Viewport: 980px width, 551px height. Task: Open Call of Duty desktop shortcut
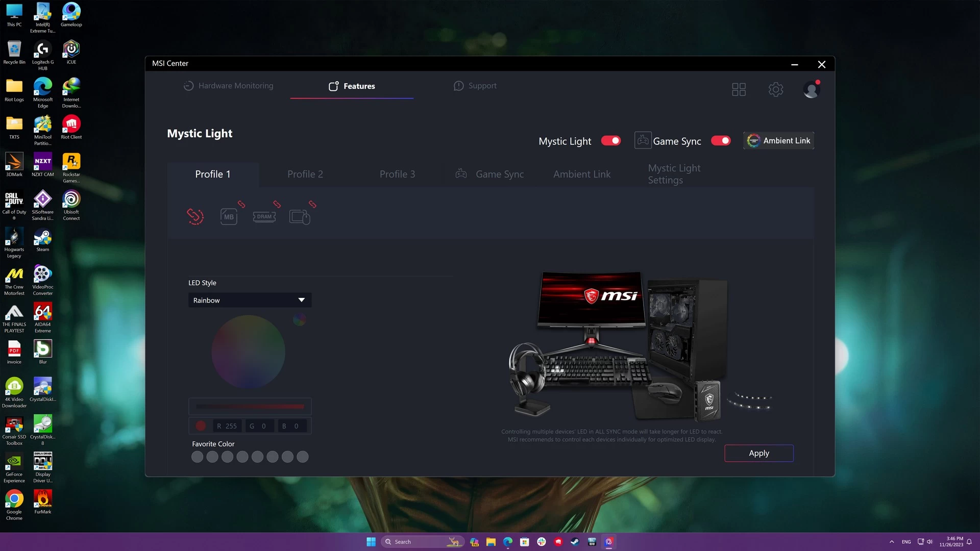pyautogui.click(x=14, y=205)
